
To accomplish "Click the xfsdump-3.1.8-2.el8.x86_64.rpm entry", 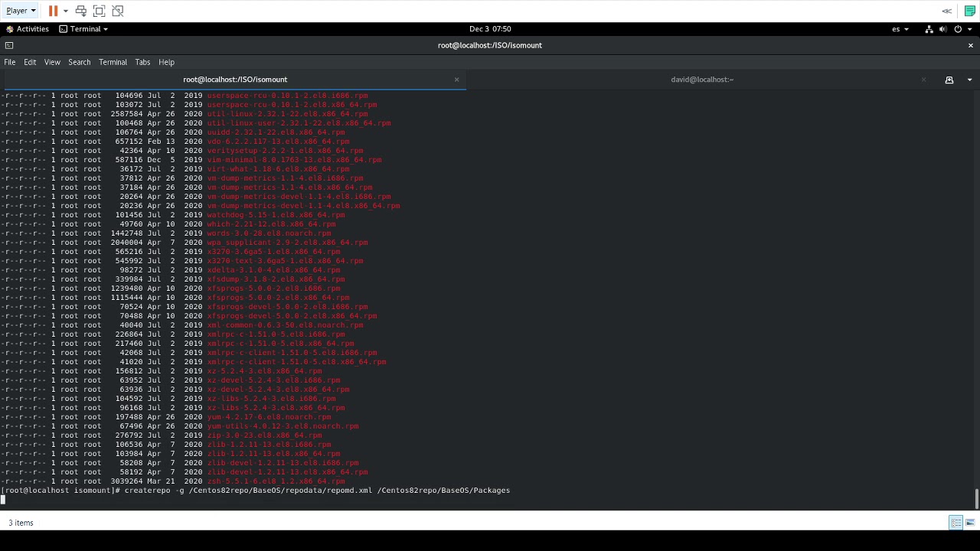I will point(276,279).
